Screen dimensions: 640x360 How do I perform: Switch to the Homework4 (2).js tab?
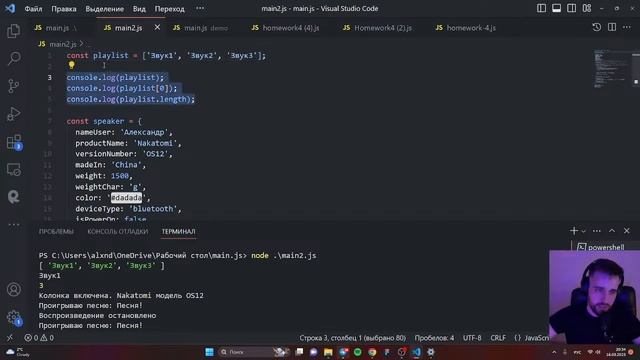pos(378,28)
